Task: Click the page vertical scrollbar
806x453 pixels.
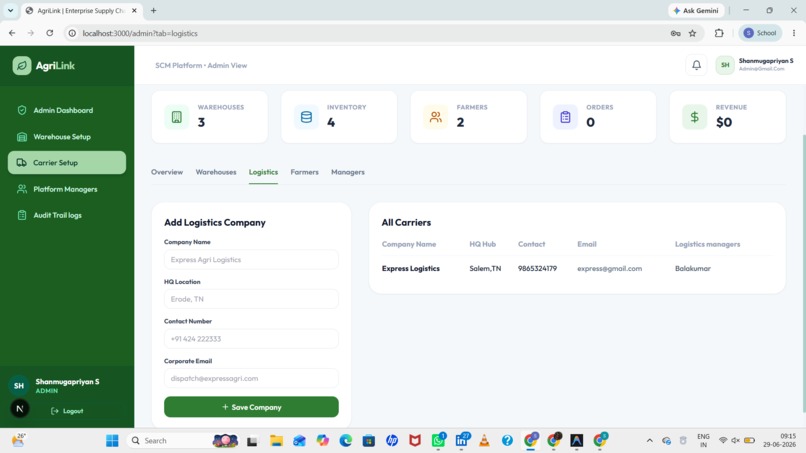Action: 803,273
